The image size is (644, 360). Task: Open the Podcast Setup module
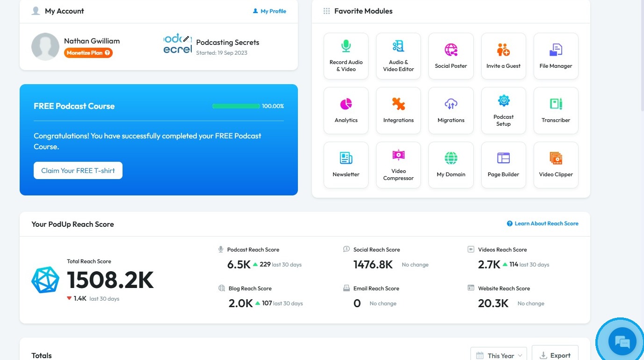tap(504, 110)
